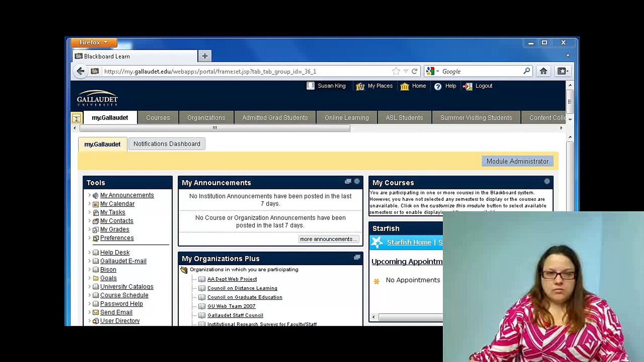Open My Announcements tool link
644x362 pixels.
127,195
